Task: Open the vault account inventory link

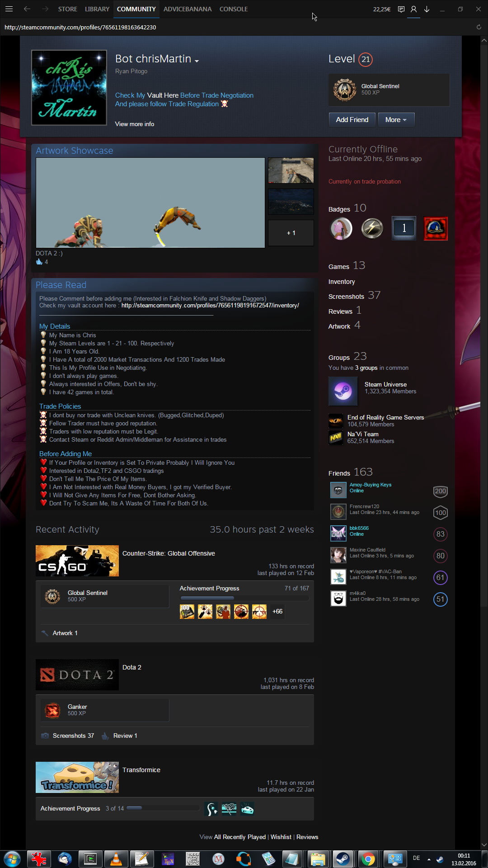Action: coord(210,306)
